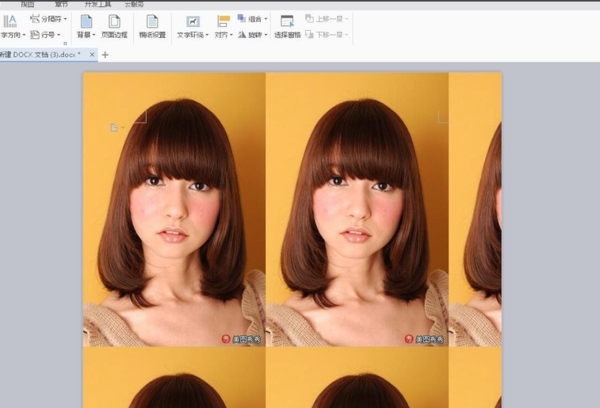Click the manuscript paper settings (稿纸设置) icon
This screenshot has width=600, height=408.
[x=152, y=21]
